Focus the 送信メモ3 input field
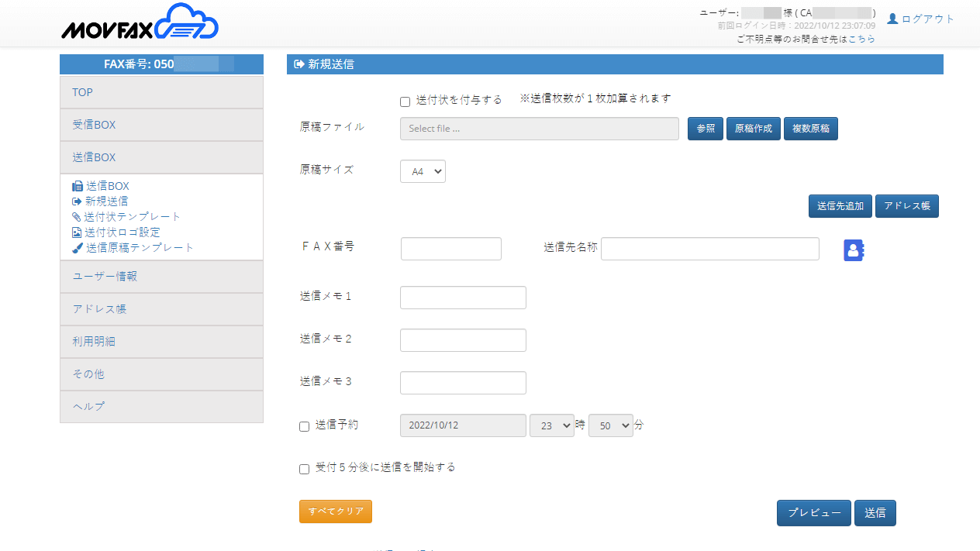 point(463,383)
